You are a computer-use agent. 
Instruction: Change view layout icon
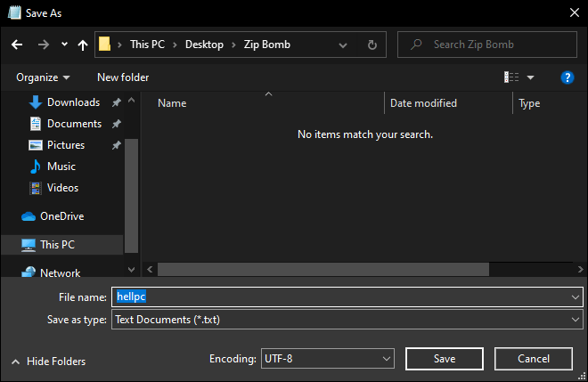[511, 77]
